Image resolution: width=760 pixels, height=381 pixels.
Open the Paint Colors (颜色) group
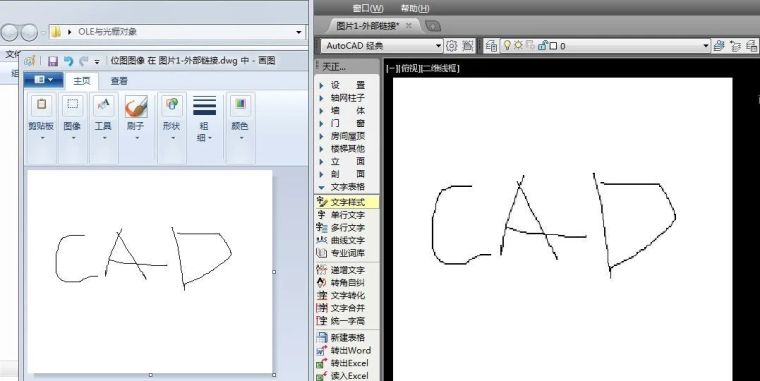(240, 117)
